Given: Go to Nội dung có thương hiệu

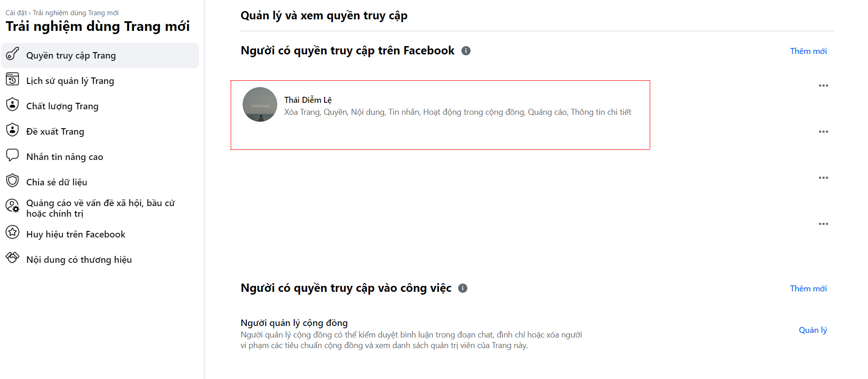Looking at the screenshot, I should [100, 260].
